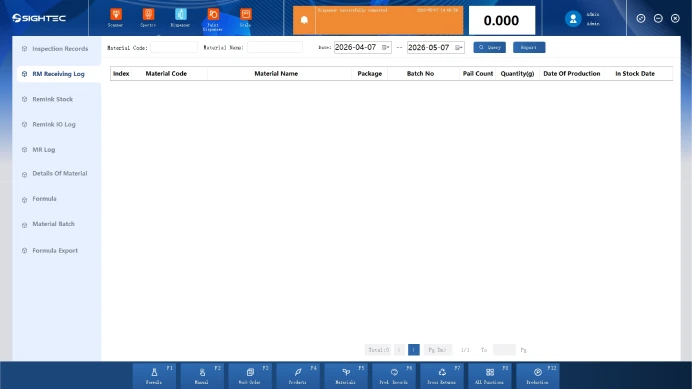Open Work Order with the F3 button
Viewport: 692px width, 389px height.
tap(250, 376)
